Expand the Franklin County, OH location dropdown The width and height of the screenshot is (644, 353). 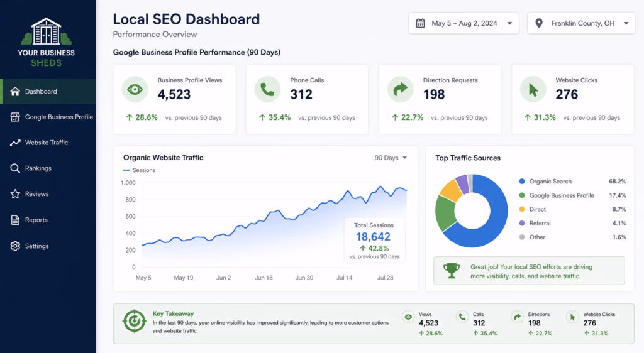(x=581, y=23)
